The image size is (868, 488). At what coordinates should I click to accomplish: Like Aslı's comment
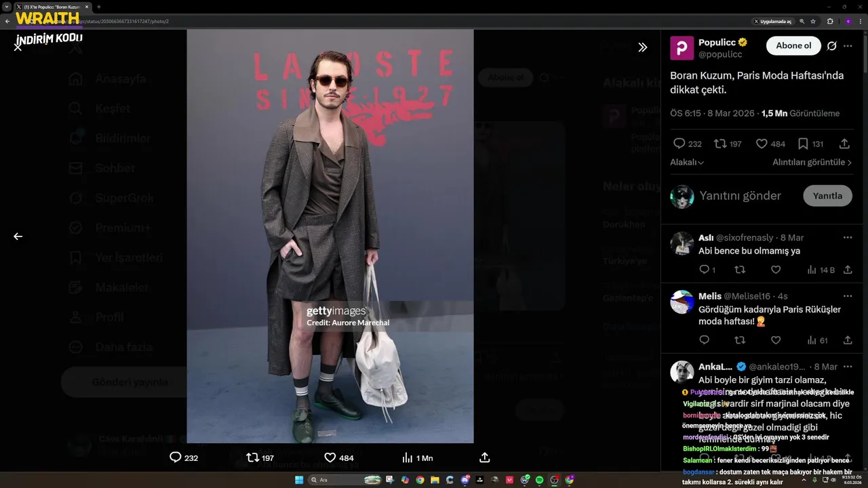pos(776,270)
